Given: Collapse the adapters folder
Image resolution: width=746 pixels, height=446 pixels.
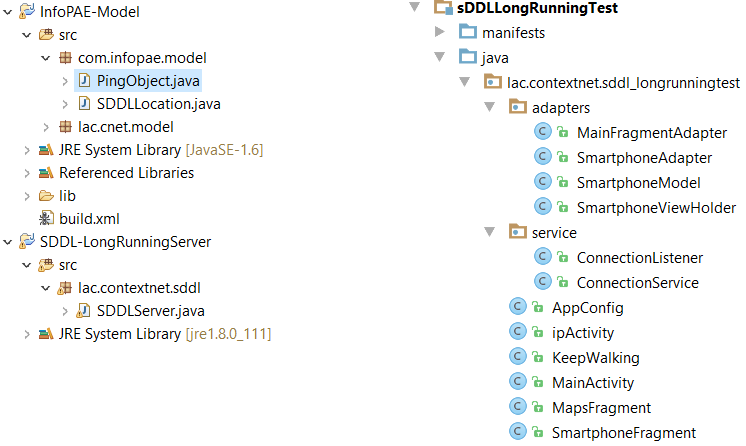Looking at the screenshot, I should 490,107.
